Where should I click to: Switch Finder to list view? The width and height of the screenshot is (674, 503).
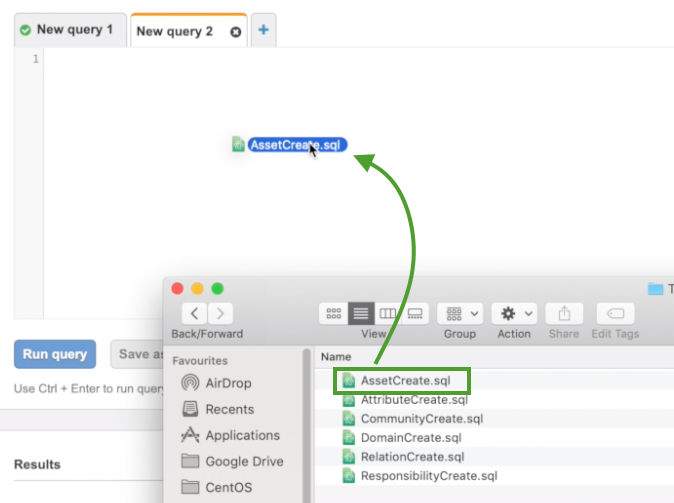coord(360,314)
